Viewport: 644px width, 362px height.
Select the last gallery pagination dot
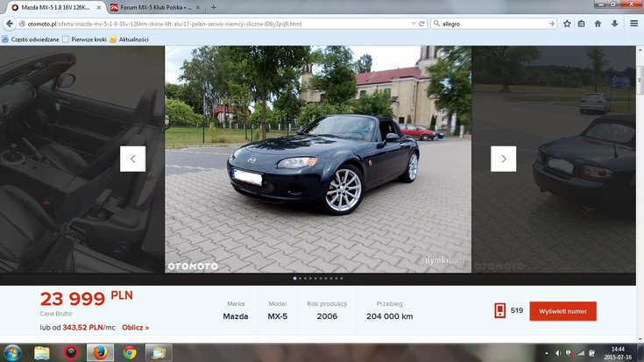[x=342, y=279]
